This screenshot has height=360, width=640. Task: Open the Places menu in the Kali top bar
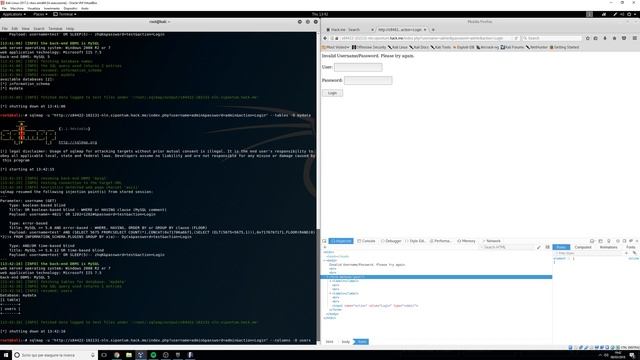(x=40, y=14)
